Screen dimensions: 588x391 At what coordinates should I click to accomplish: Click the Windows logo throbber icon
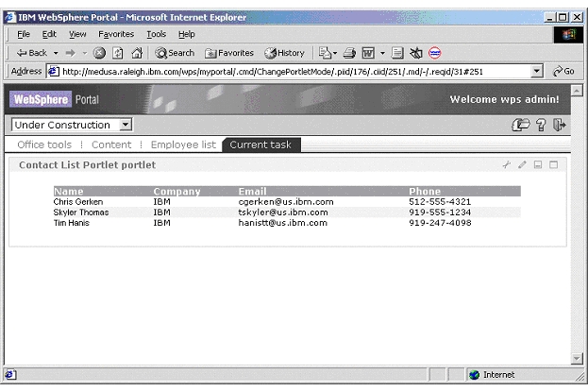568,35
